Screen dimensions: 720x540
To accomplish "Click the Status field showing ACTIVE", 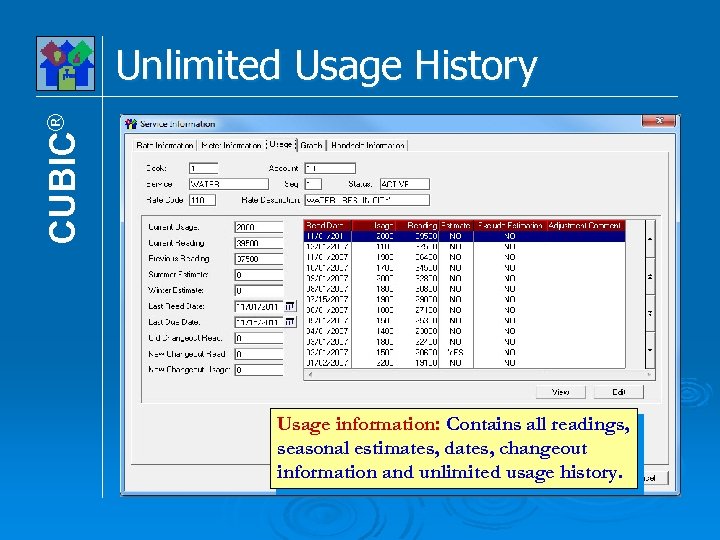I will point(405,184).
